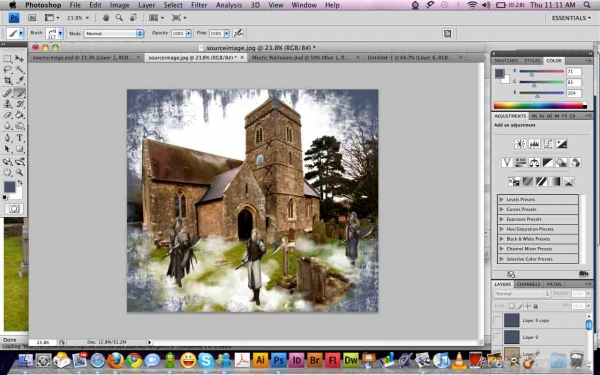The width and height of the screenshot is (600, 375).
Task: Toggle airbrush mode in options bar
Action: click(x=238, y=33)
